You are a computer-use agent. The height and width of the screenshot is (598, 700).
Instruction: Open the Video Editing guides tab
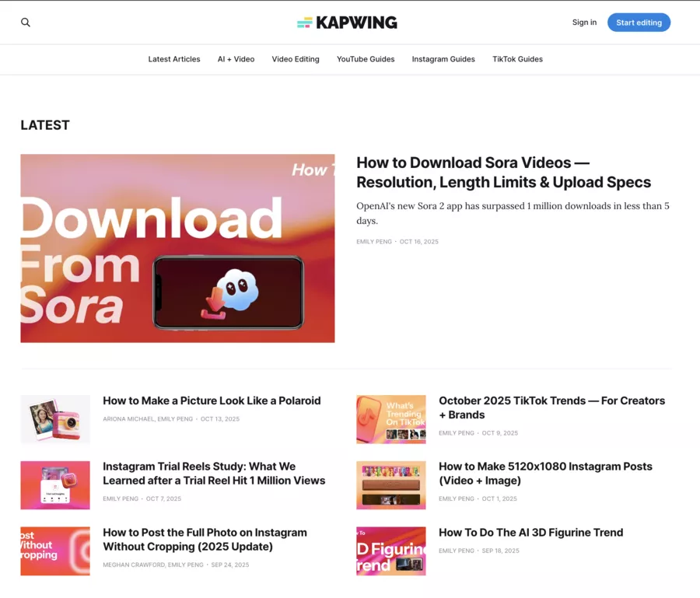(x=296, y=59)
